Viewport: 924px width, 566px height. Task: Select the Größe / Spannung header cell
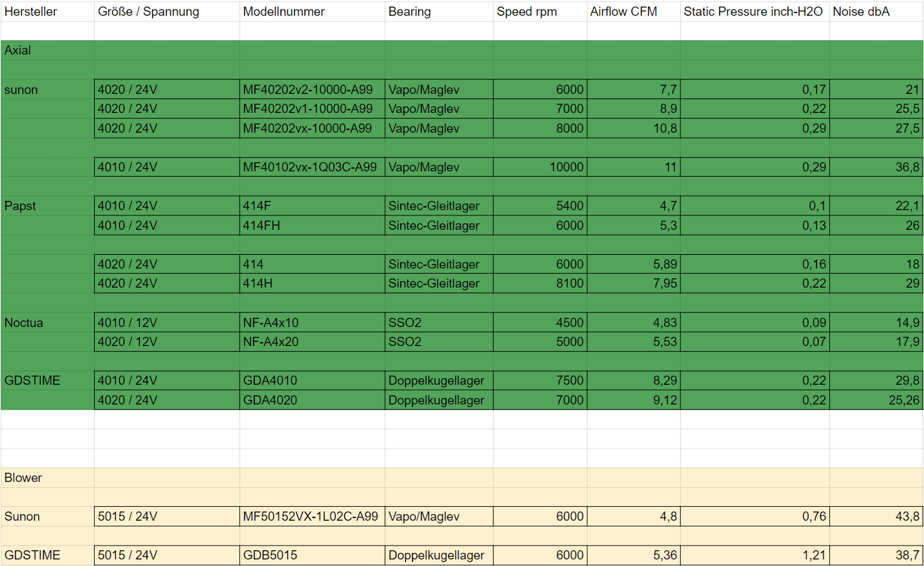167,12
